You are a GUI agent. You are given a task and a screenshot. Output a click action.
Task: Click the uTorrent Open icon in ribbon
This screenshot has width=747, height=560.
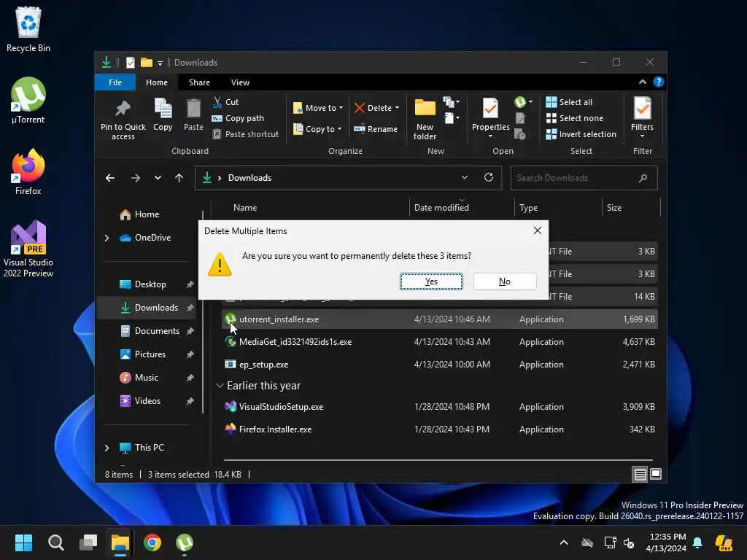point(520,102)
